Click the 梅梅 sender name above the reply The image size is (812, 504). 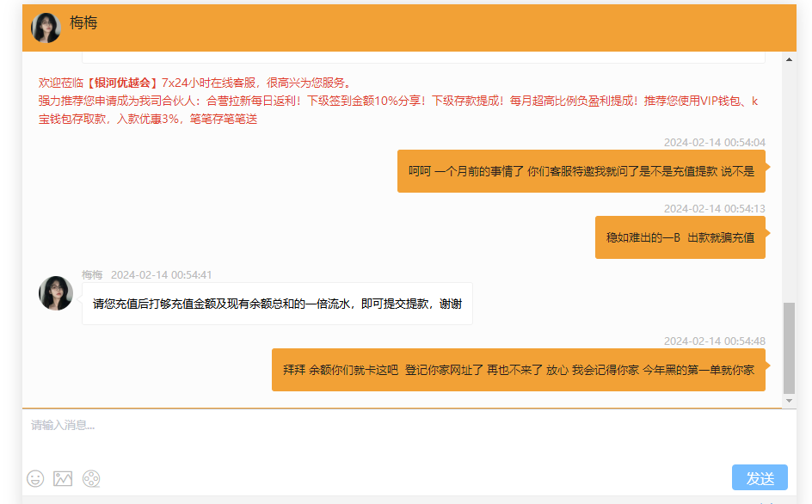tap(92, 274)
